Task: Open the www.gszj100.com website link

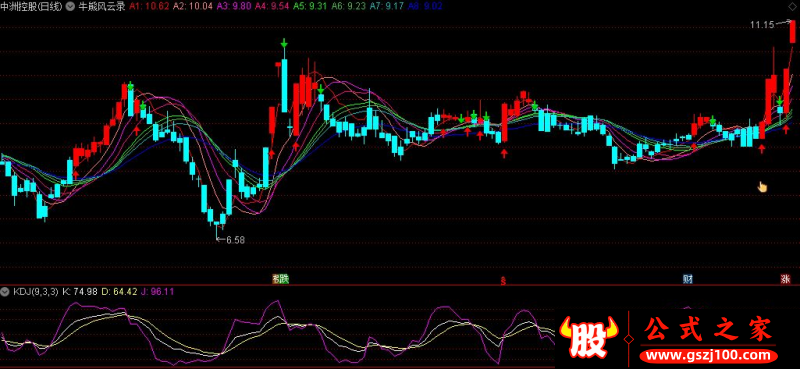Action: [708, 355]
